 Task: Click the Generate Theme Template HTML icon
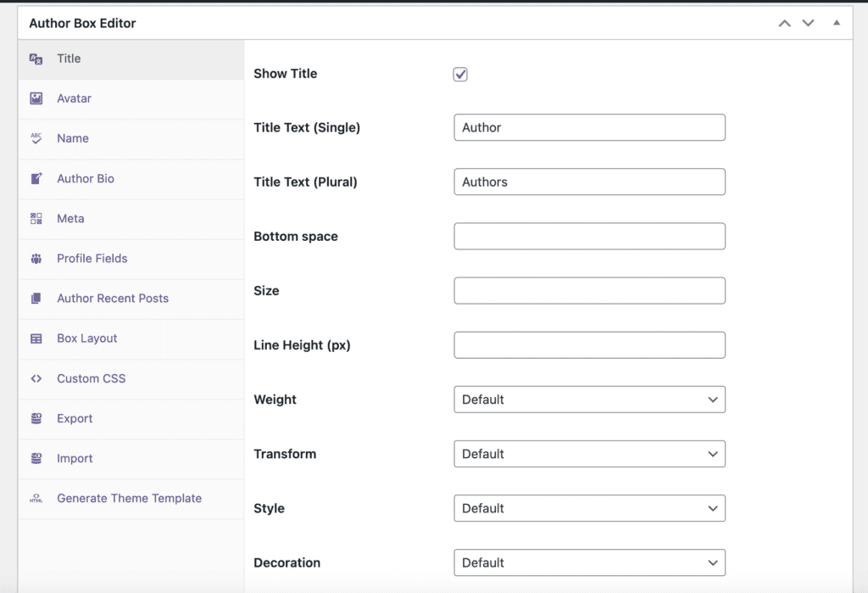(36, 500)
